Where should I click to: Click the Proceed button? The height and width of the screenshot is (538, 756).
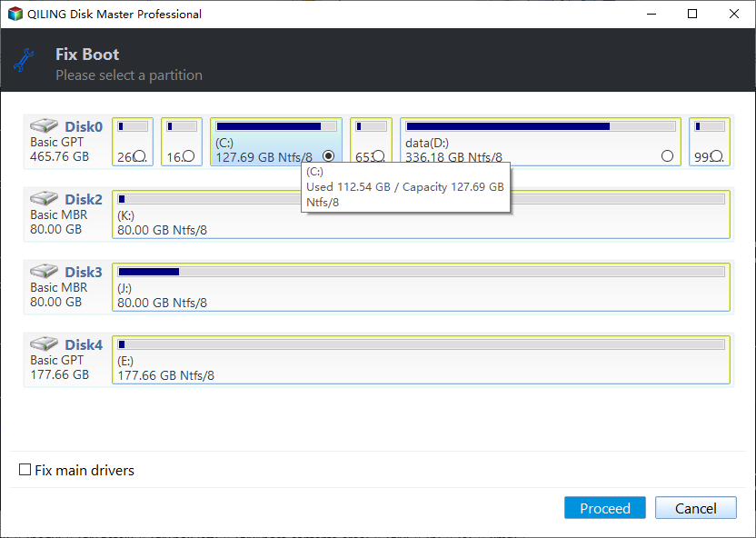[x=604, y=508]
